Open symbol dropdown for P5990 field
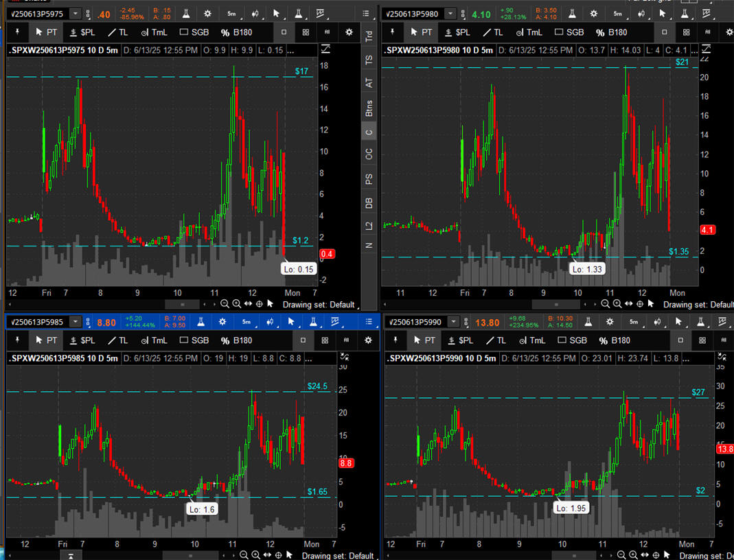Screen dimensions: 734x560 tap(453, 322)
